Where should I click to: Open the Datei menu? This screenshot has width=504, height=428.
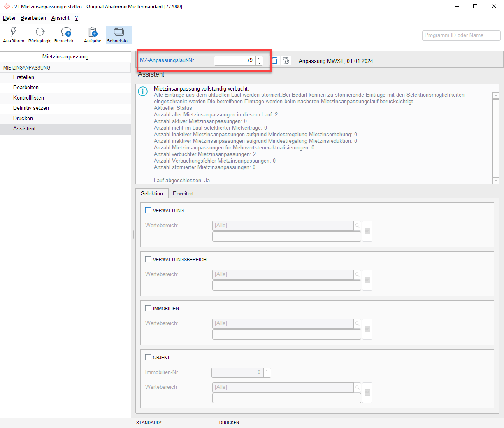[x=9, y=18]
